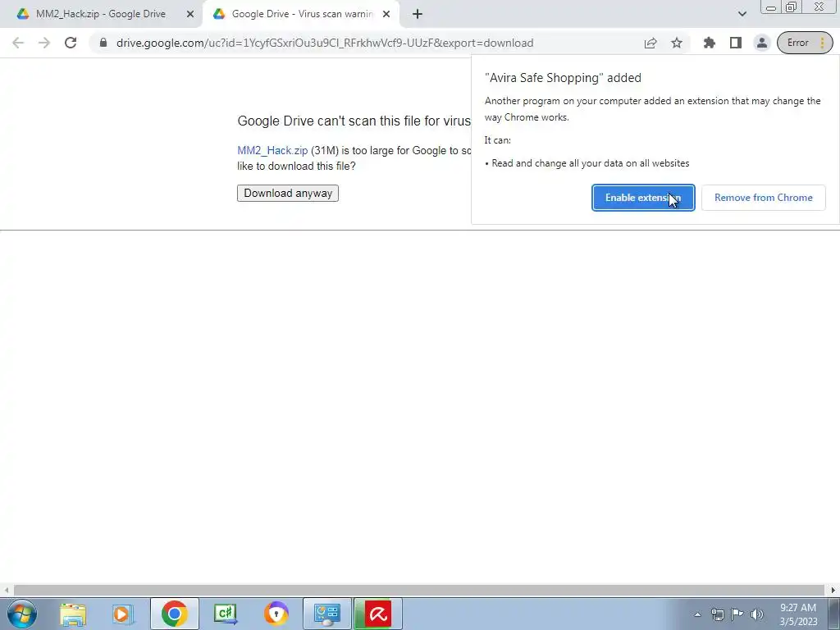Switch to MM2_Hack.zip - Google Drive tab
This screenshot has width=840, height=630.
point(100,14)
